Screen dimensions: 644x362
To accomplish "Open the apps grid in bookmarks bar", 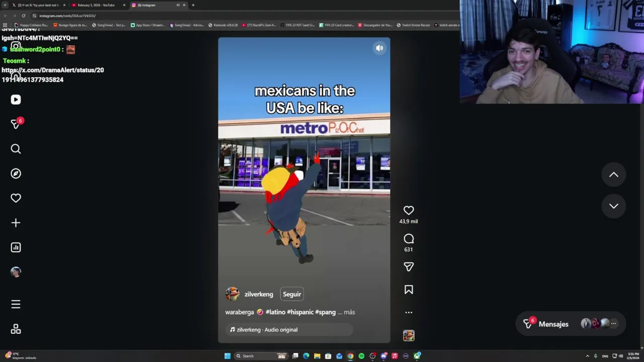I will click(5, 25).
